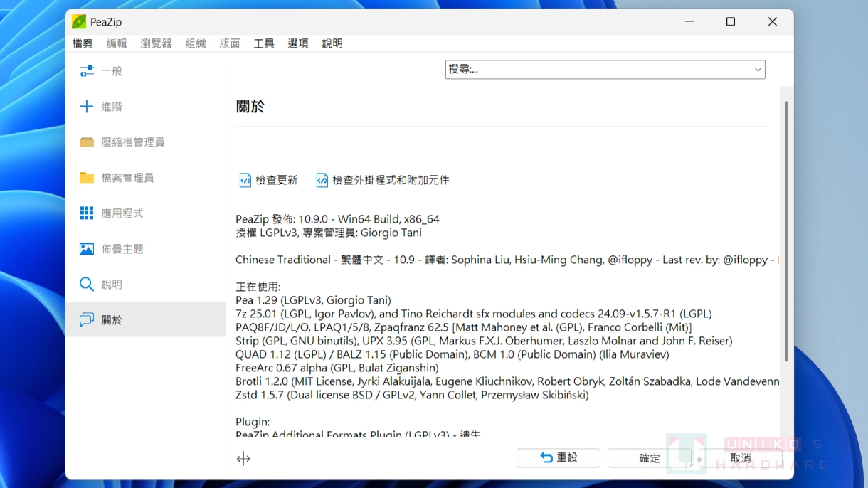Open the 瀏覽器 menu
The image size is (868, 488).
(x=157, y=43)
